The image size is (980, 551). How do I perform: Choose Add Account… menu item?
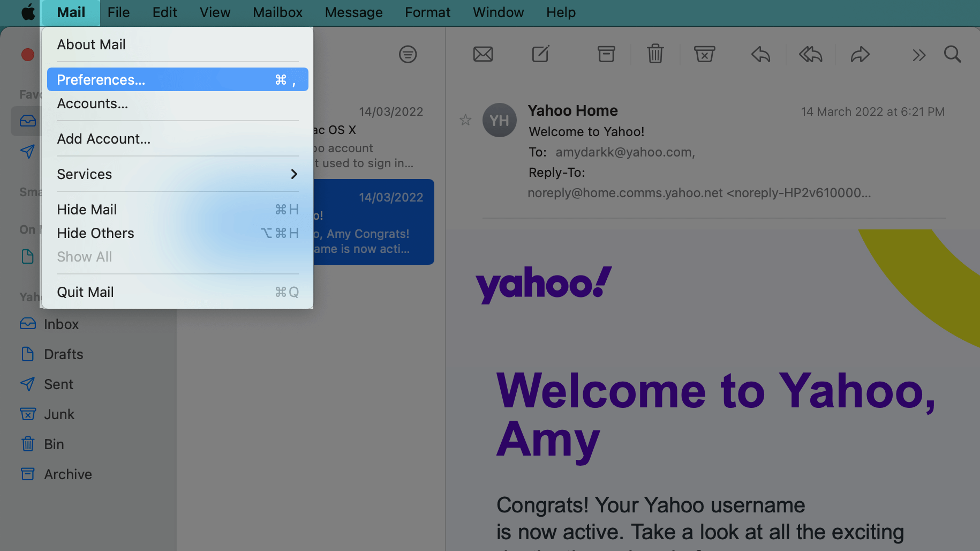[177, 139]
